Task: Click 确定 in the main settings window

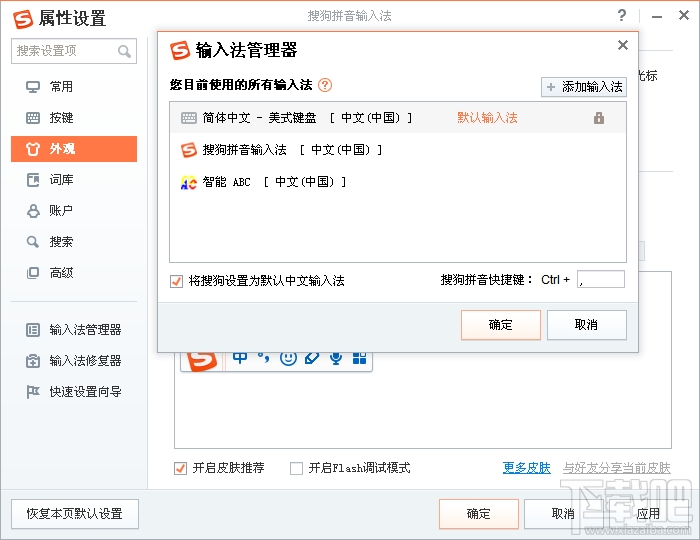Action: pos(479,514)
